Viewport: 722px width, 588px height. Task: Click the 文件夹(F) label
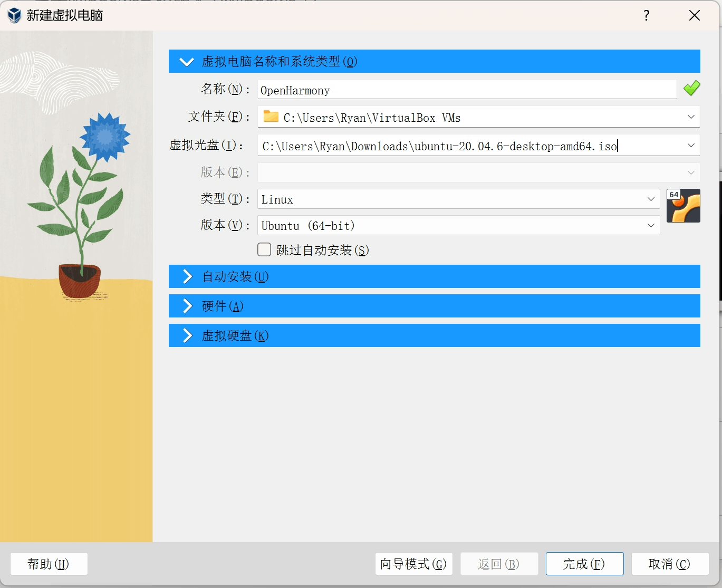click(219, 117)
